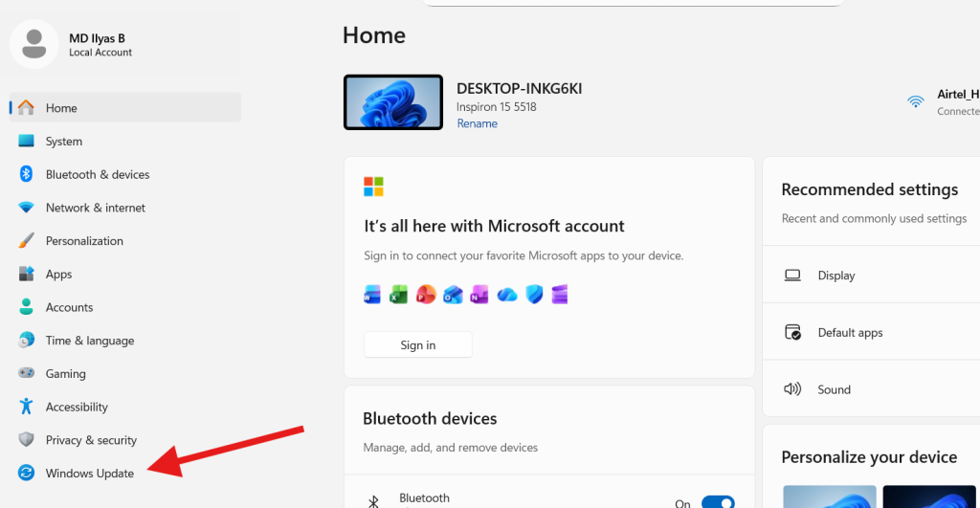Open Default apps recommended setting
980x508 pixels.
coord(871,332)
